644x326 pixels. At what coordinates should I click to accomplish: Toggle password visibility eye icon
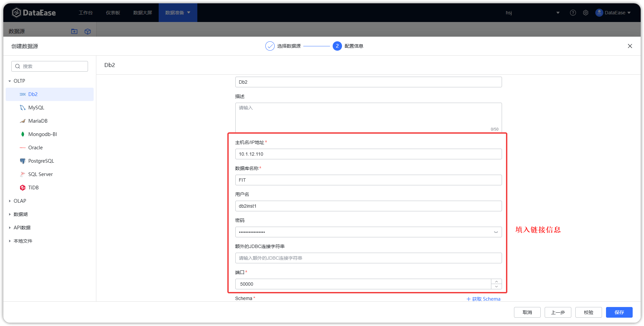[496, 232]
